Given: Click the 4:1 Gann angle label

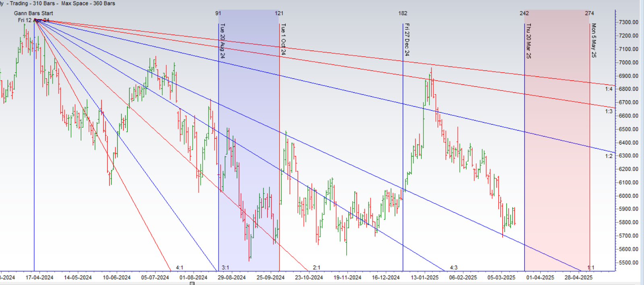Looking at the screenshot, I should [180, 267].
